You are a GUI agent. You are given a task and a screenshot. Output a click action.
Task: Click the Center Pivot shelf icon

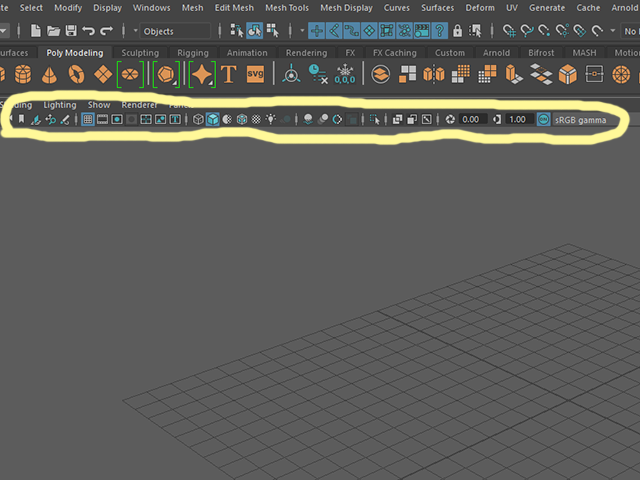(291, 75)
